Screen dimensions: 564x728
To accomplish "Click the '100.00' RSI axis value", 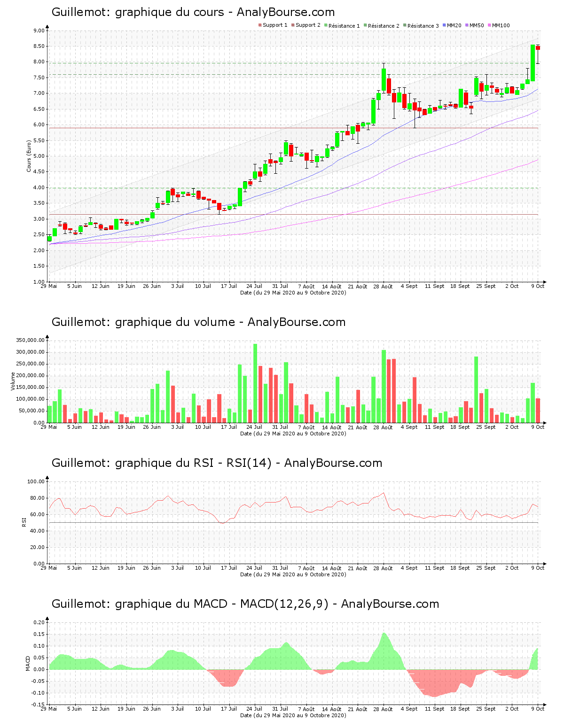I will [x=36, y=481].
